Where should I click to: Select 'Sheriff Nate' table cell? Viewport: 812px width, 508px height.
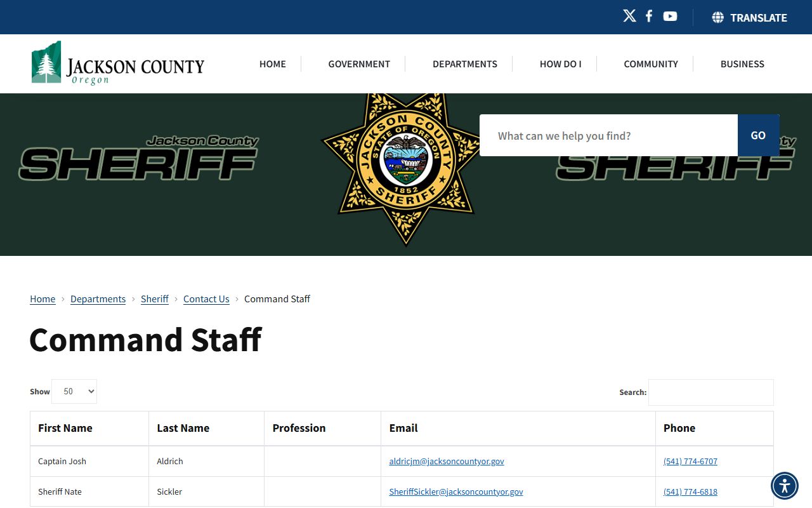pyautogui.click(x=89, y=492)
